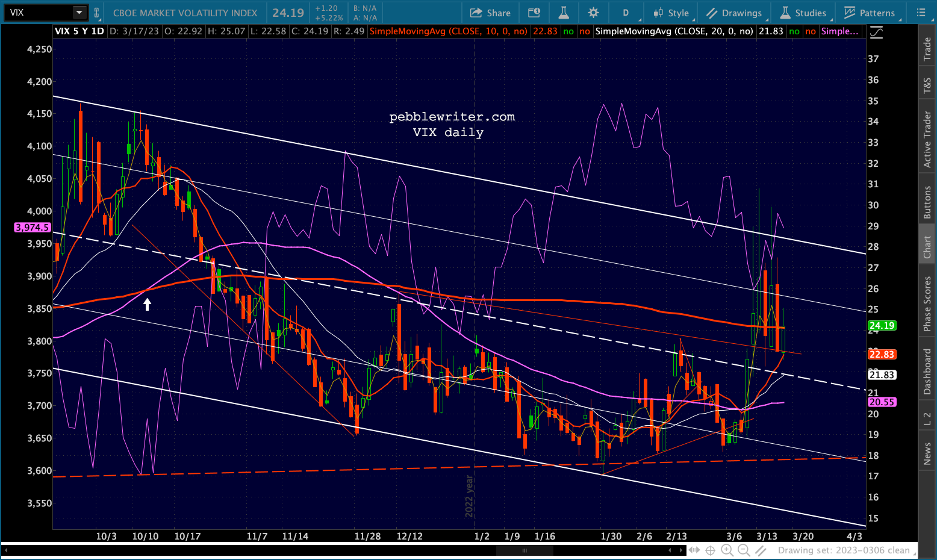Zoom out using magnifier minus icon
The width and height of the screenshot is (937, 560).
(x=744, y=550)
